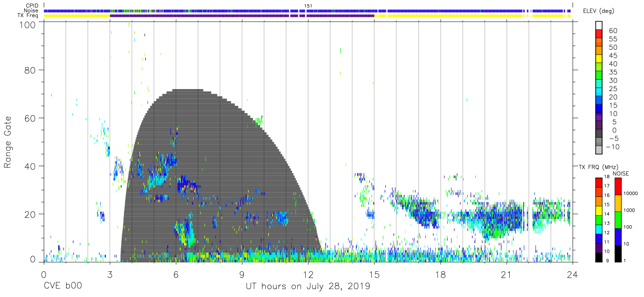Click the 'CVE b00' radar beam label
The height and width of the screenshot is (297, 644).
62,287
